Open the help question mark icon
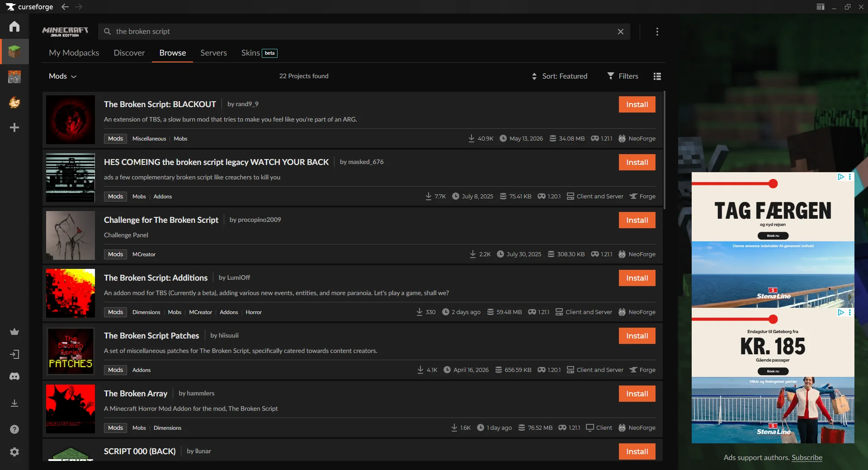The image size is (868, 470). [14, 429]
